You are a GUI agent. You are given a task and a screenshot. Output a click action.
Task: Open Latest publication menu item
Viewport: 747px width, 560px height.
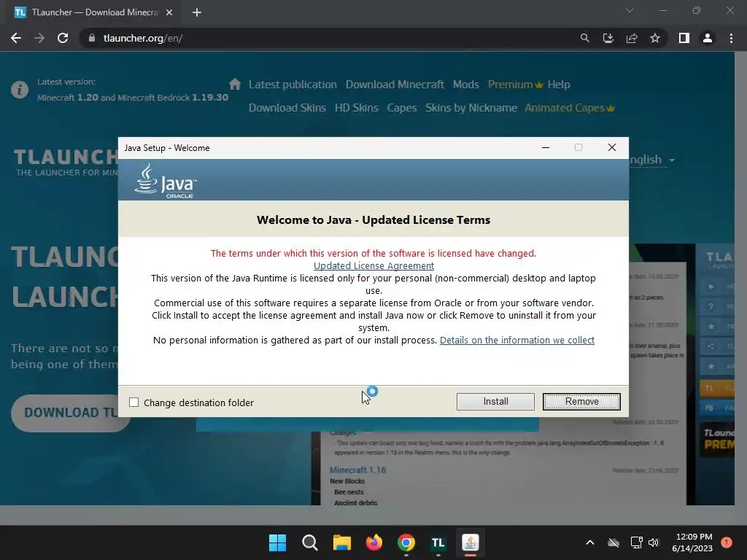(293, 85)
